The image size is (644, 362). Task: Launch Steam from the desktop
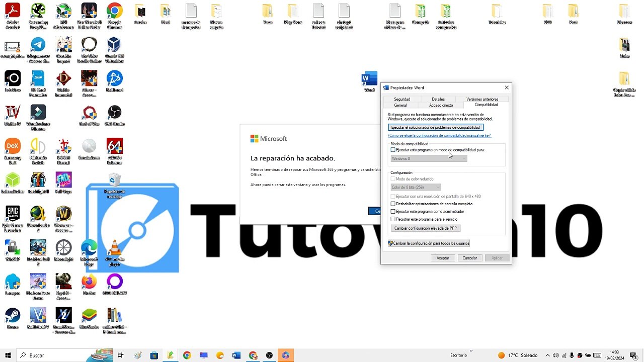tap(13, 318)
